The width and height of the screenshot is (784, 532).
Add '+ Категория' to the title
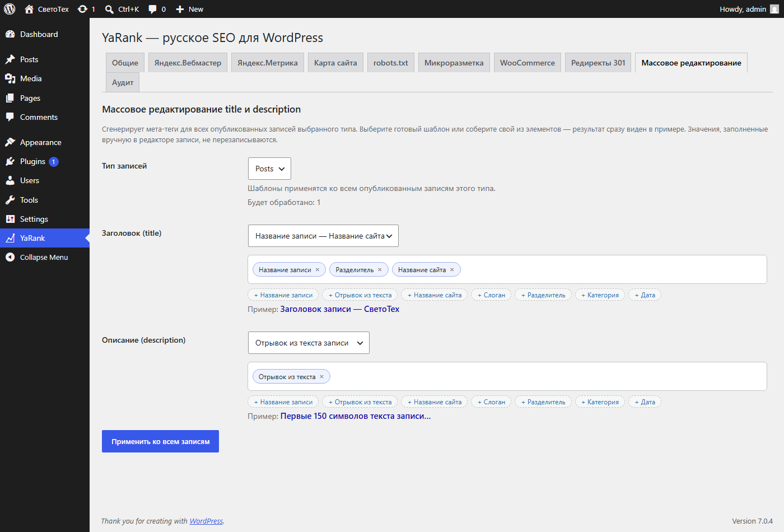(600, 295)
